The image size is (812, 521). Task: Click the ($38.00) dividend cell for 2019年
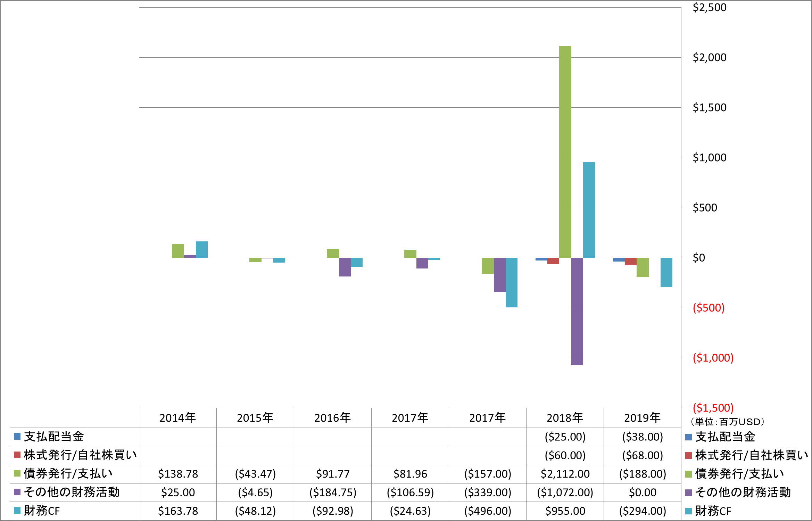pyautogui.click(x=643, y=437)
